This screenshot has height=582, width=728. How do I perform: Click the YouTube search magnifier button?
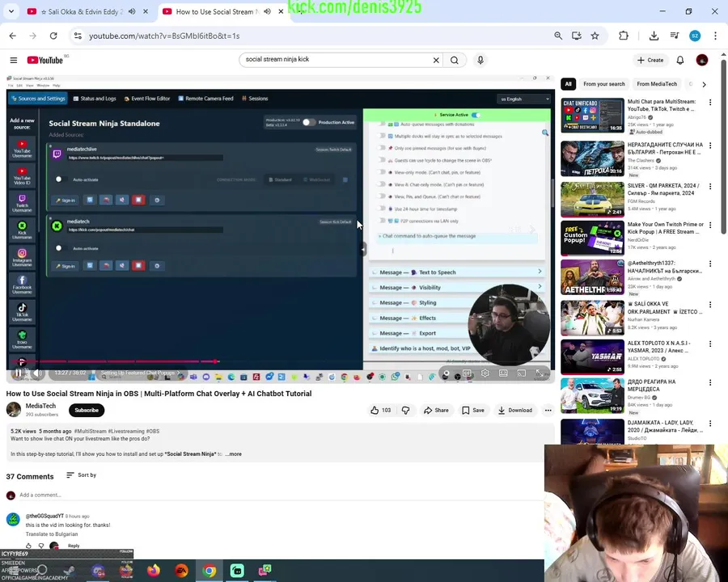click(455, 60)
